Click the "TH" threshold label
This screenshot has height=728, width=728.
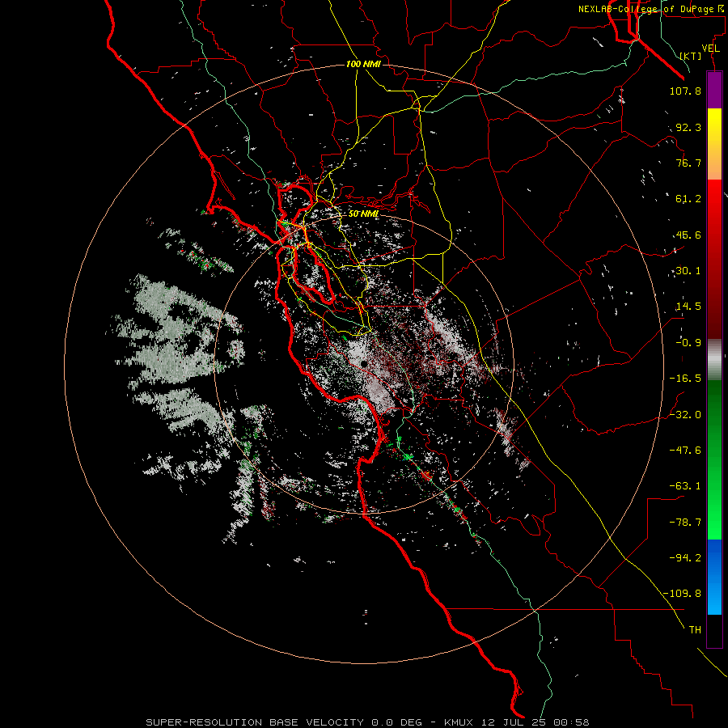point(695,630)
